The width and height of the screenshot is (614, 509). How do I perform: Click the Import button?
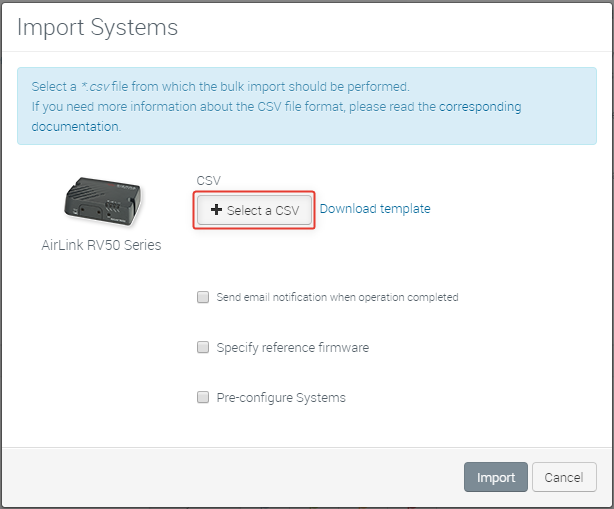(495, 477)
